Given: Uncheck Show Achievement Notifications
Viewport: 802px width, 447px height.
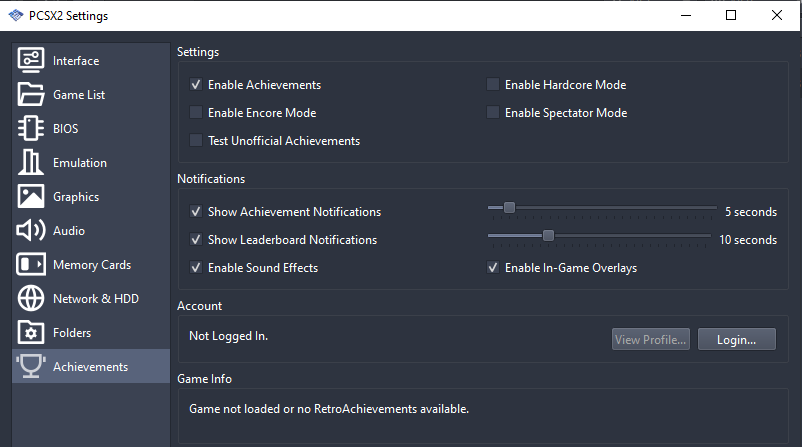Looking at the screenshot, I should coord(196,211).
